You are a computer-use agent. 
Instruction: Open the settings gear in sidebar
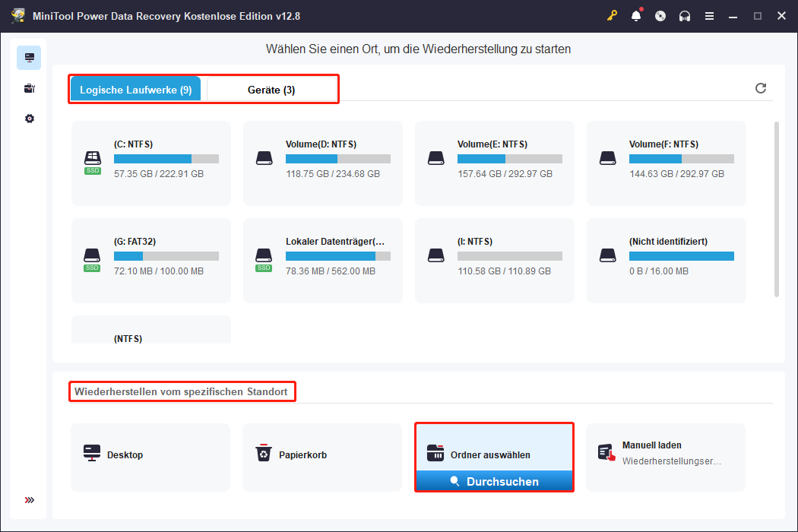coord(30,119)
